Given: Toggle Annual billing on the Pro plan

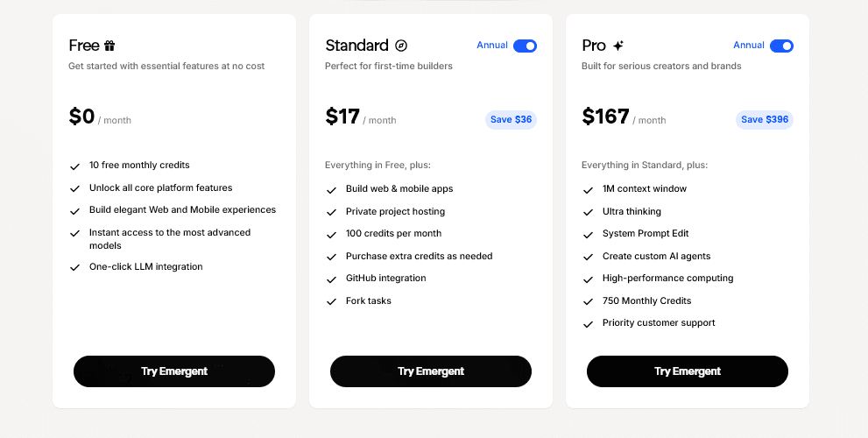Looking at the screenshot, I should [781, 46].
